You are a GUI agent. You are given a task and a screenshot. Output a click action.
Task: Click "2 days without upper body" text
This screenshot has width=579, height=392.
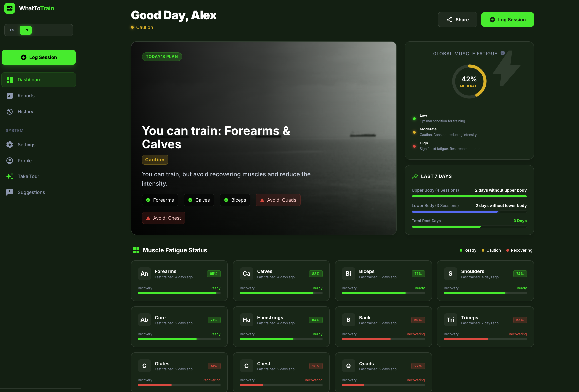point(501,190)
